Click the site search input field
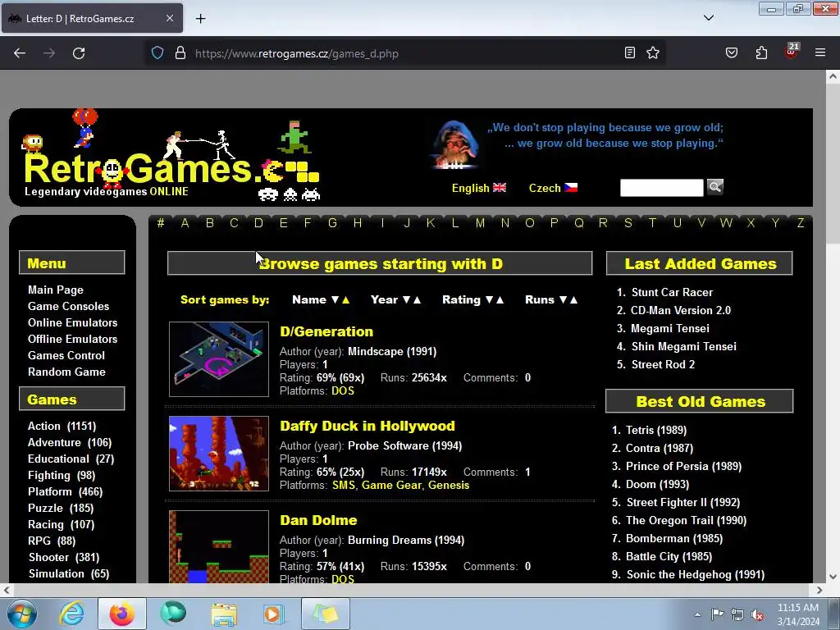Viewport: 840px width, 630px height. 662,188
